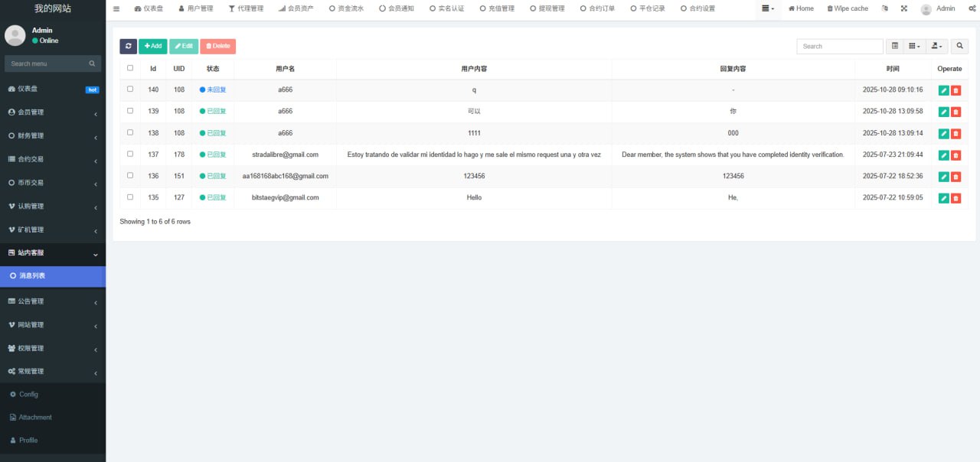Viewport: 980px width, 462px height.
Task: Click the Wipe cache link
Action: (x=848, y=8)
